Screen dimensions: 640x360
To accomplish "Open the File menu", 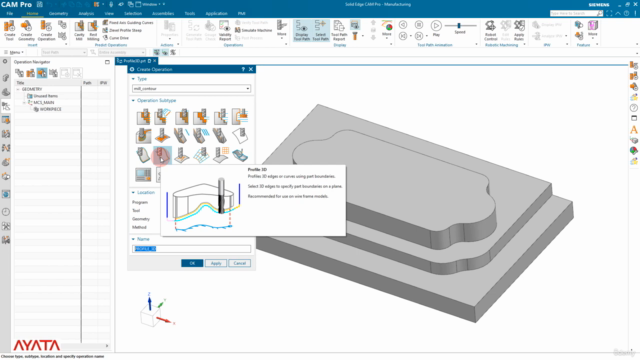I will tap(10, 13).
